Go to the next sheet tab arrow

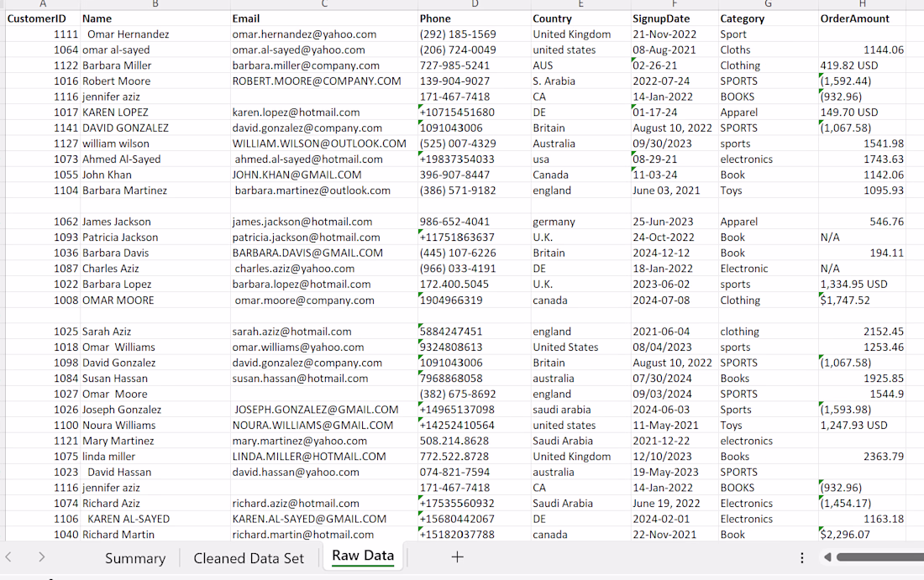pos(41,557)
